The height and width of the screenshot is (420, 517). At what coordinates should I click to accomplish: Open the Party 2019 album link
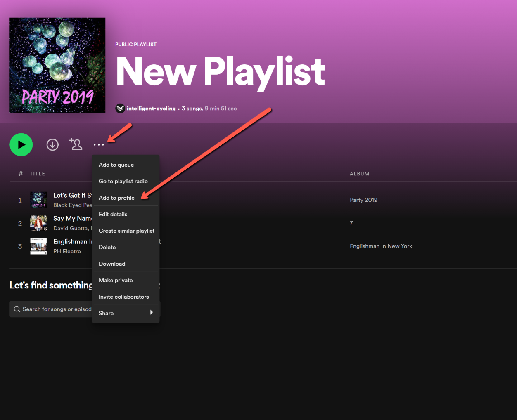tap(363, 200)
